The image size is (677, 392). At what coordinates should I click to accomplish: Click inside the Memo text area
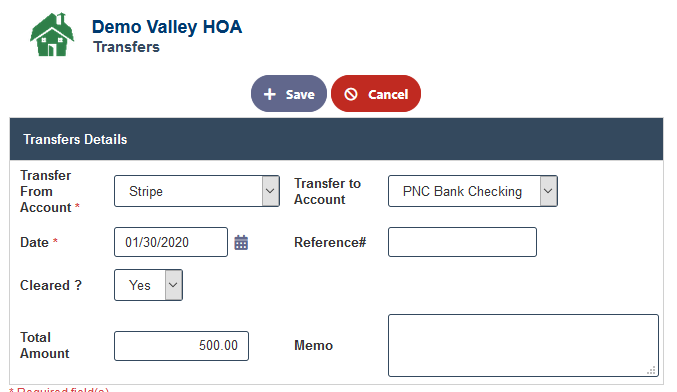(523, 345)
